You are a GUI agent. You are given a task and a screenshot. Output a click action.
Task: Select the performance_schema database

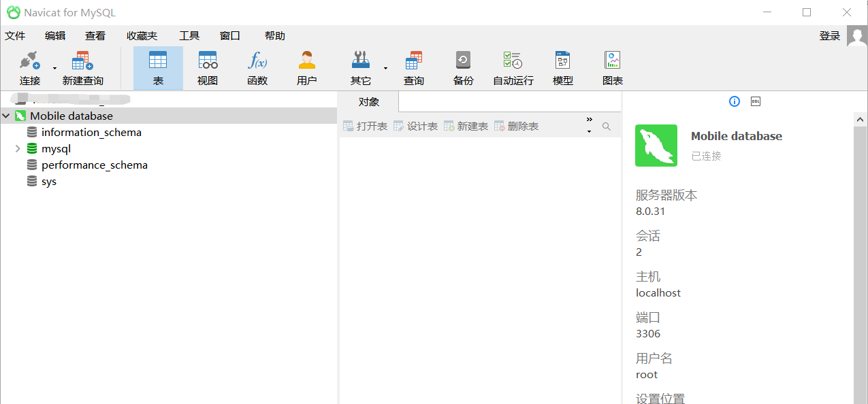click(x=95, y=165)
